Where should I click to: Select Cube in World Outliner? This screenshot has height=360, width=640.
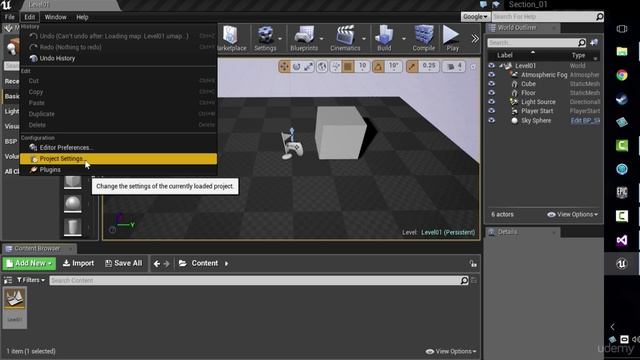(x=528, y=84)
